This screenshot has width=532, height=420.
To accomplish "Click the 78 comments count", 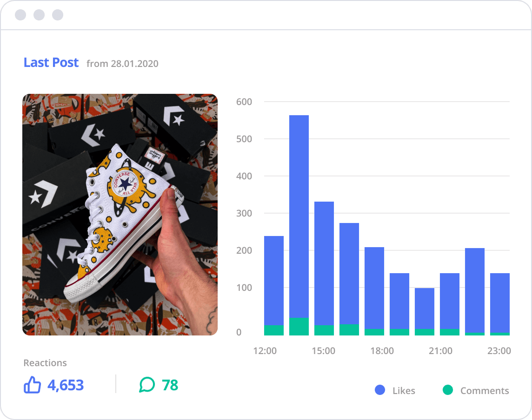I will click(x=170, y=385).
